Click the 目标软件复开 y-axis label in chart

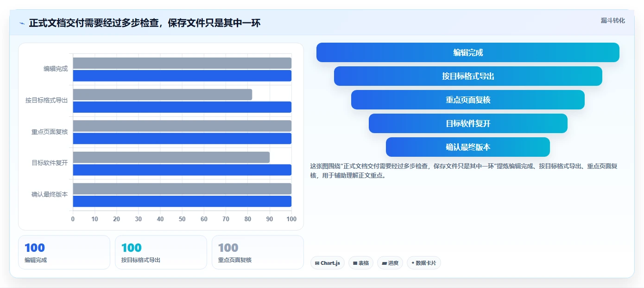coord(50,163)
